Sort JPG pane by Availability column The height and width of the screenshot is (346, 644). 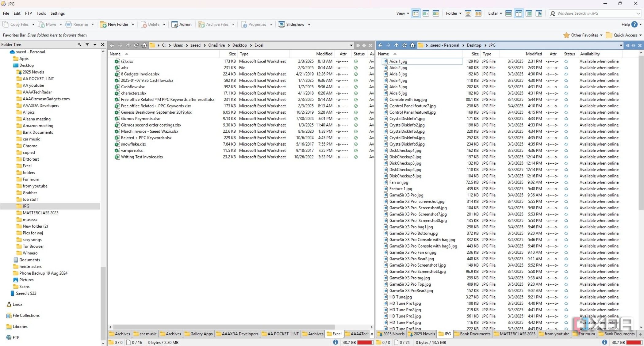point(590,54)
